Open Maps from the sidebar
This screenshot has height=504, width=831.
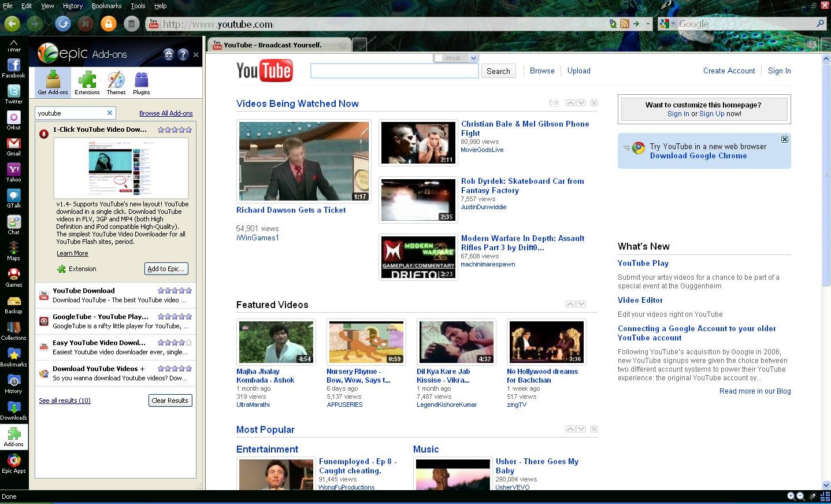point(13,251)
